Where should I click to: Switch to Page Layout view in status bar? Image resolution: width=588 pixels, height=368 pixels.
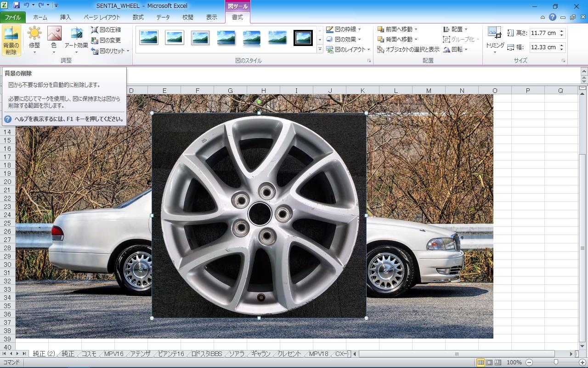pos(489,362)
